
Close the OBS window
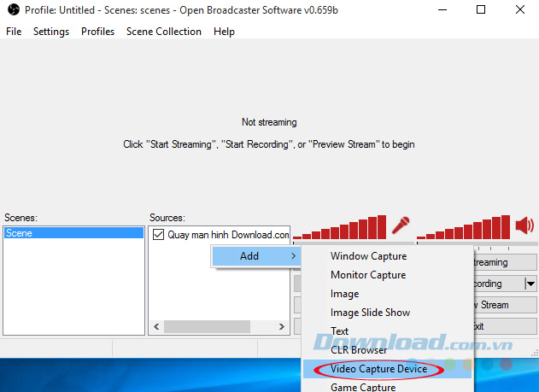(520, 9)
